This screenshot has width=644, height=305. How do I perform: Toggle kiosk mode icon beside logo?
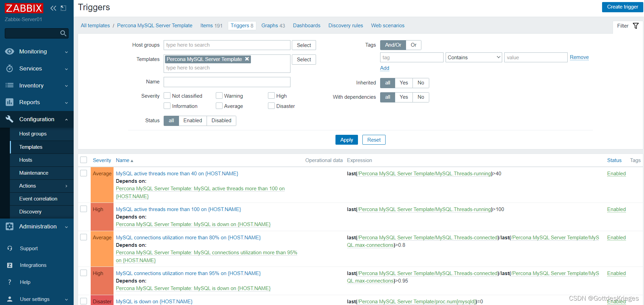pos(63,8)
